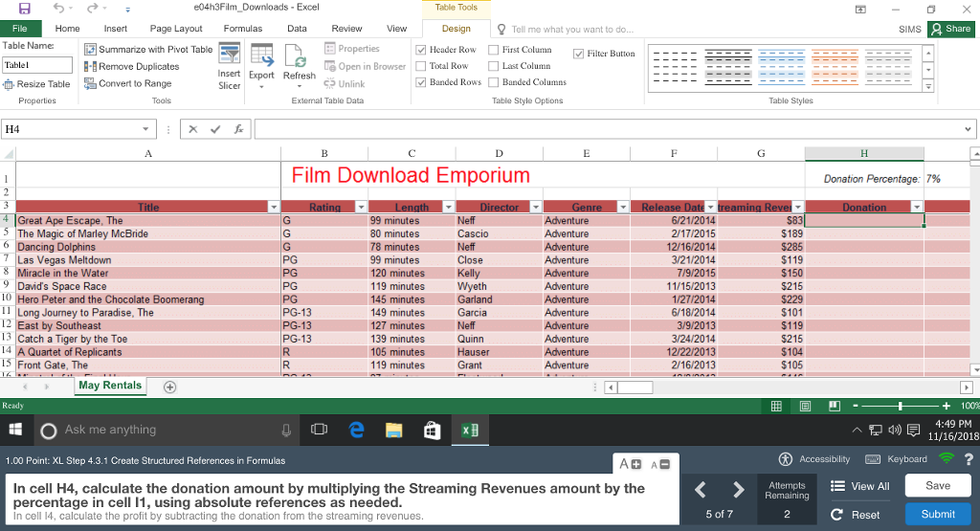Enable First Column checkbox
The width and height of the screenshot is (980, 531).
coord(494,50)
